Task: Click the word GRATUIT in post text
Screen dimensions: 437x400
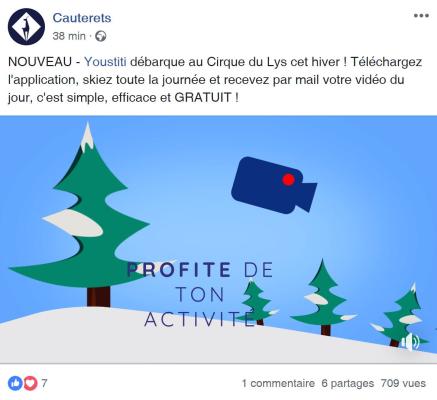Action: tap(203, 97)
